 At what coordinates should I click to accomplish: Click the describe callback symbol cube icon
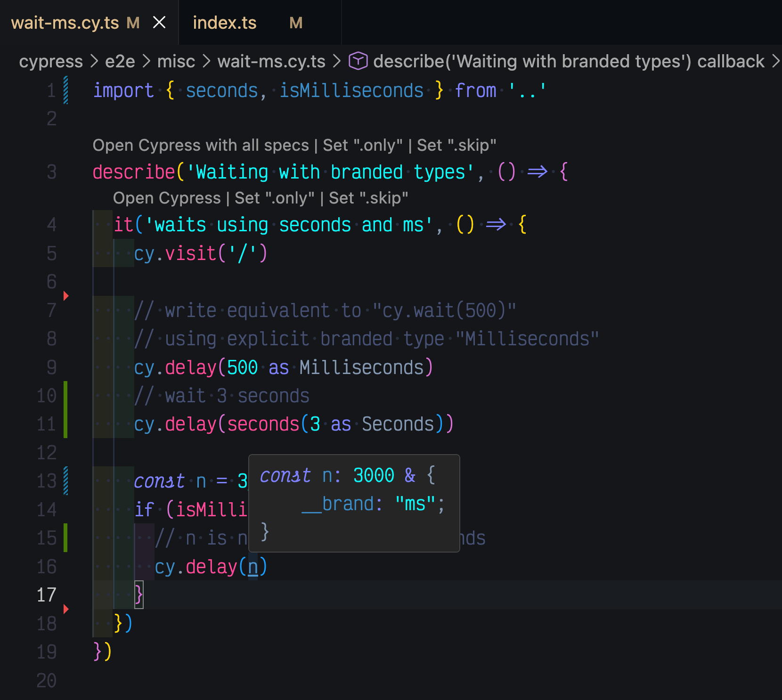[x=358, y=61]
